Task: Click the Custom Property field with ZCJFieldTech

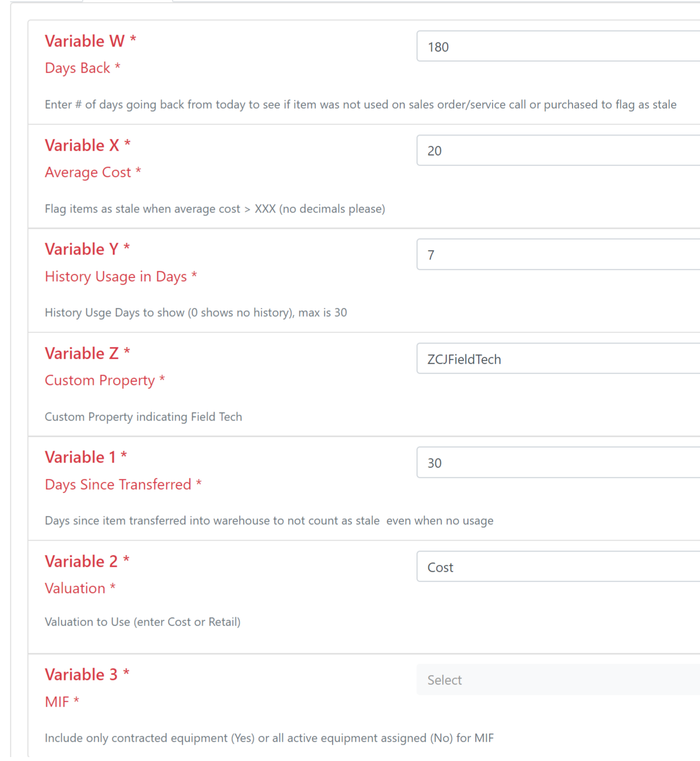Action: click(x=558, y=359)
